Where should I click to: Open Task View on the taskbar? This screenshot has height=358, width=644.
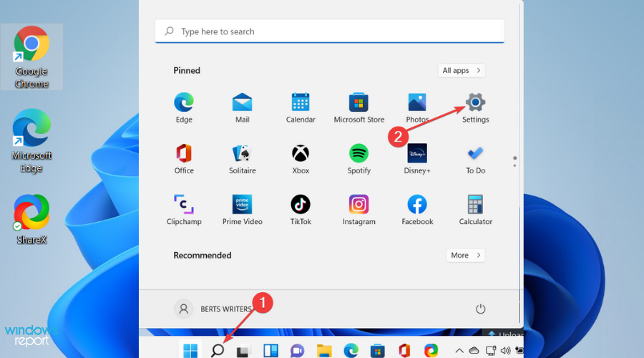pos(243,350)
